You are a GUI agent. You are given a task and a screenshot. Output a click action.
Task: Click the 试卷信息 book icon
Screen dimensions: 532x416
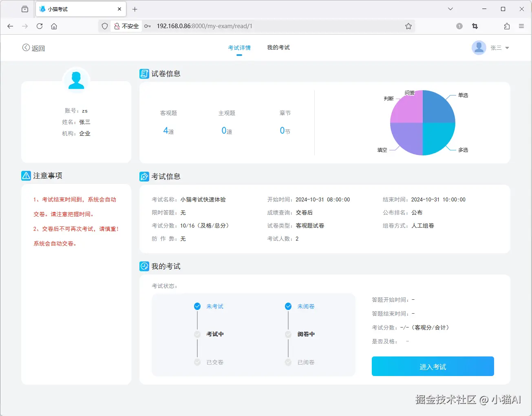coord(144,73)
